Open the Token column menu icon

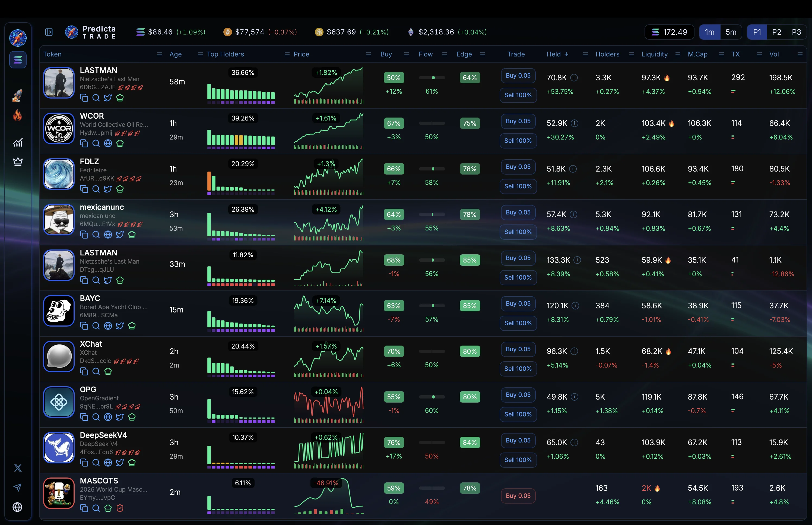pyautogui.click(x=159, y=54)
